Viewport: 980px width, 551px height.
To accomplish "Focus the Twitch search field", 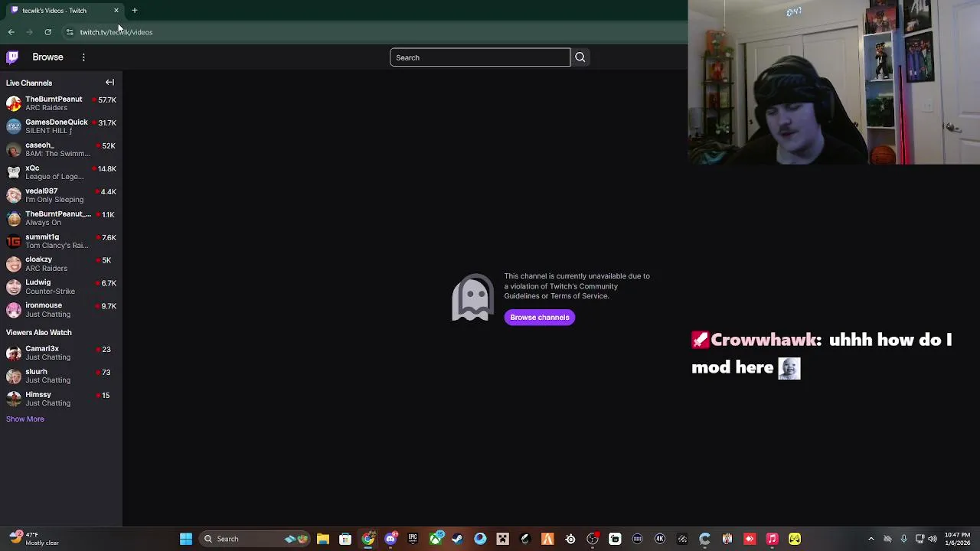I will tap(480, 57).
